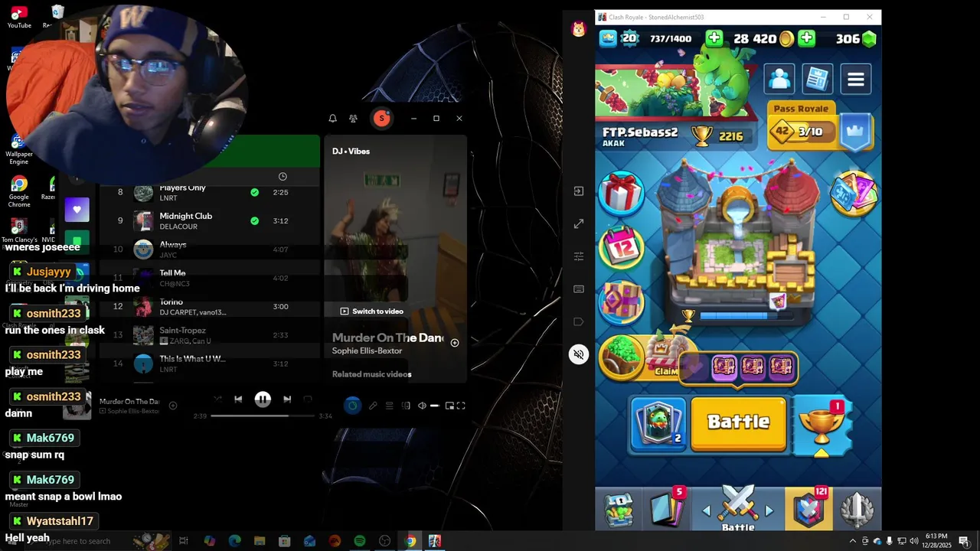This screenshot has width=980, height=551.
Task: Open Task View from the taskbar
Action: pyautogui.click(x=184, y=541)
